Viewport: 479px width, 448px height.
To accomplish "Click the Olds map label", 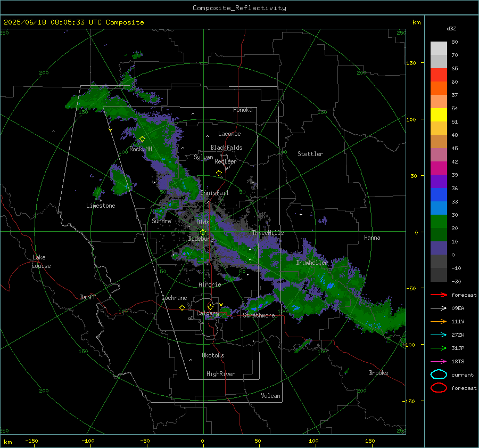I will point(203,222).
